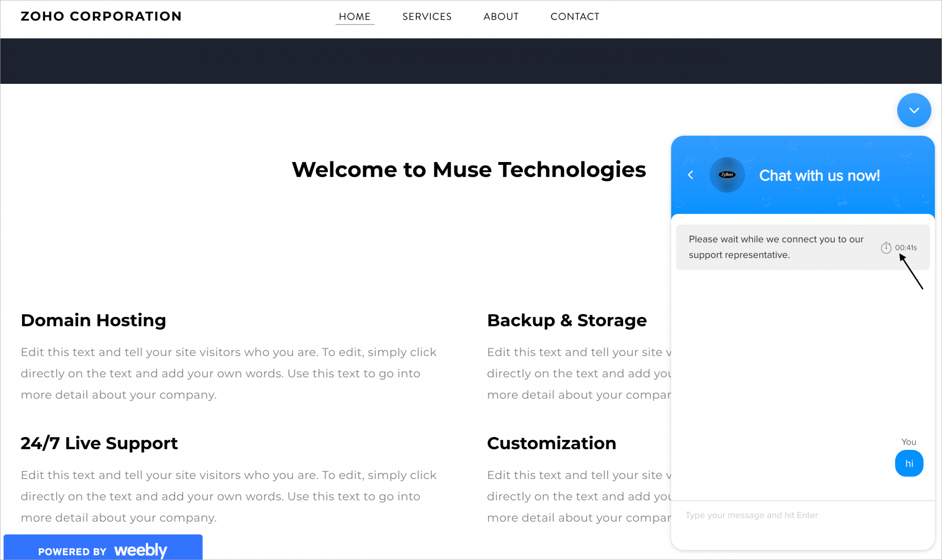Image resolution: width=942 pixels, height=560 pixels.
Task: Click 'Welcome to Muse Technologies' heading
Action: pos(469,170)
